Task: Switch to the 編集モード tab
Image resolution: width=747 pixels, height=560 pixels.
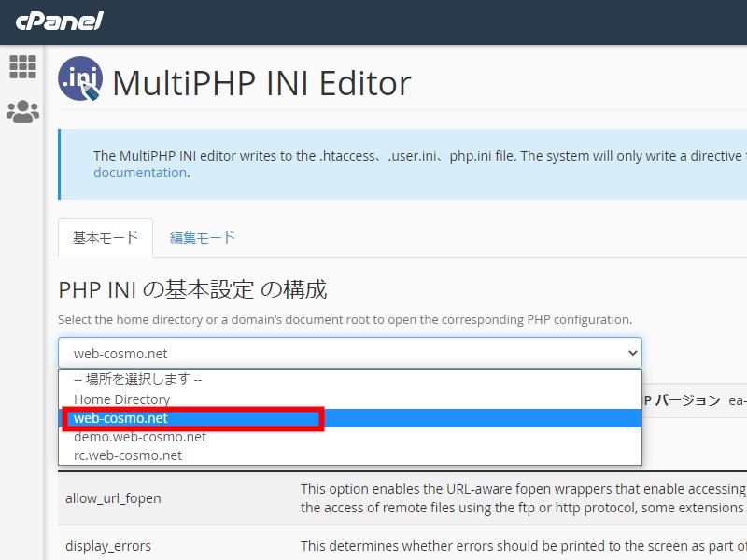Action: click(202, 238)
